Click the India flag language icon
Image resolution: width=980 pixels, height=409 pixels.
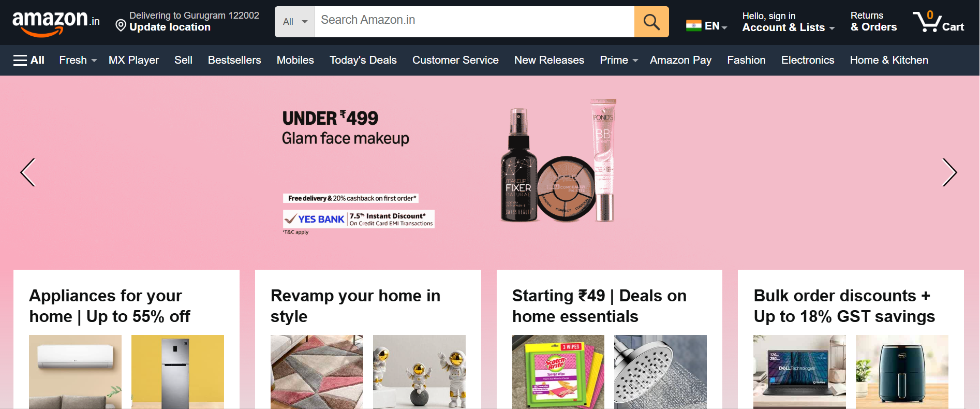[693, 25]
